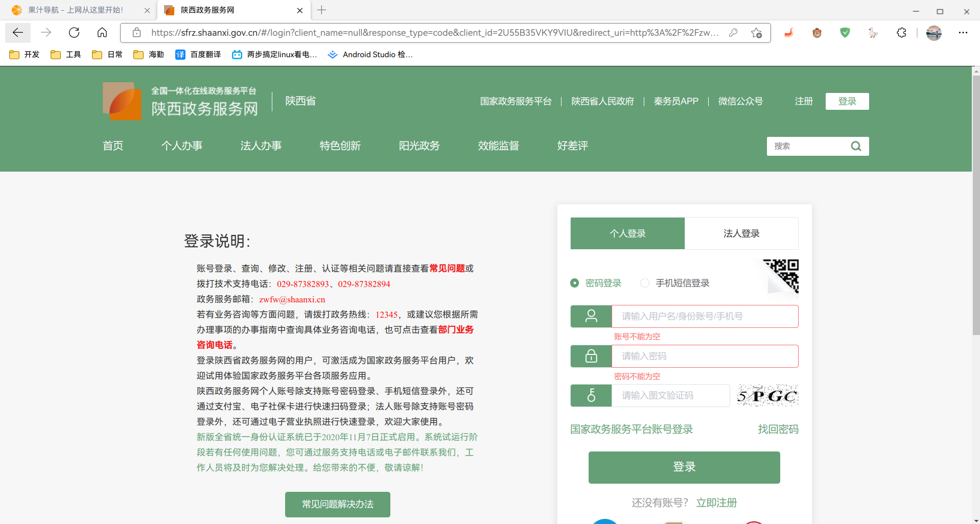View site info lock icon
This screenshot has height=524, width=980.
pos(136,33)
